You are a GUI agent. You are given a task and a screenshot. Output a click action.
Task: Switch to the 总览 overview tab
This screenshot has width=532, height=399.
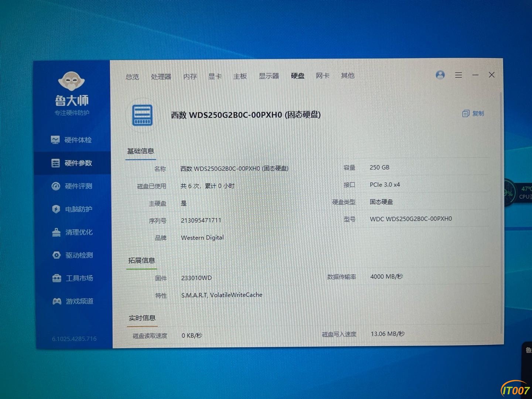(x=132, y=77)
